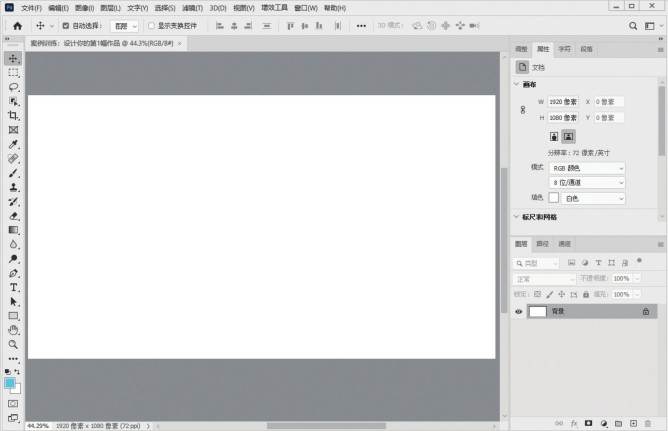This screenshot has width=668, height=431.
Task: Open the layer blend mode dropdown
Action: tap(544, 279)
